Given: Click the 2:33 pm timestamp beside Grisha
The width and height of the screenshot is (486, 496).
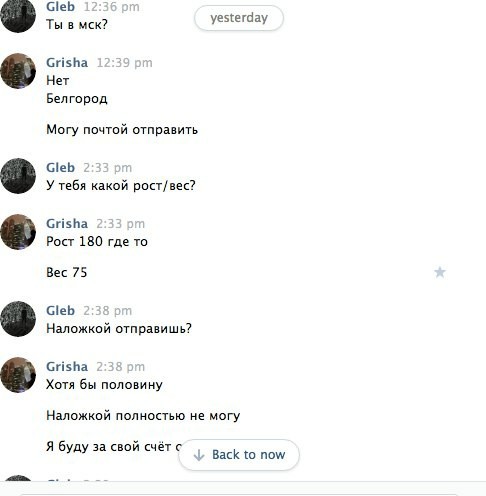Looking at the screenshot, I should point(120,224).
